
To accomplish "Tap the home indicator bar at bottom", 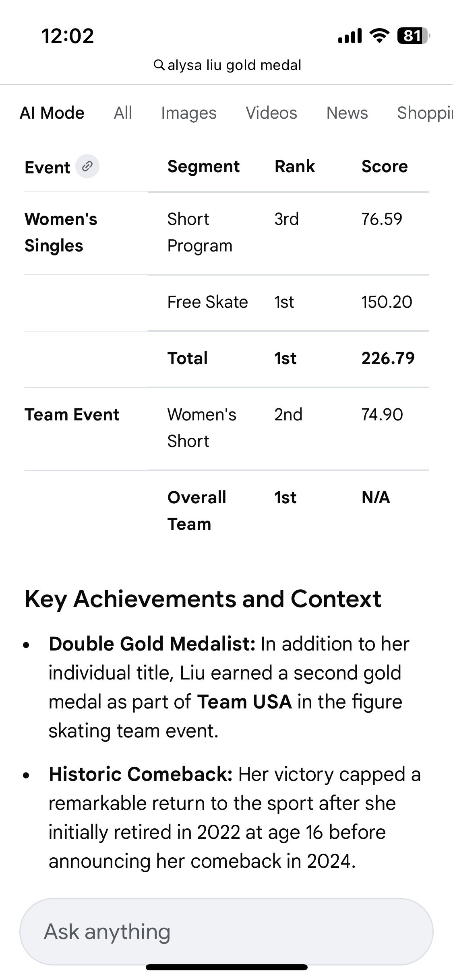I will coord(226,967).
